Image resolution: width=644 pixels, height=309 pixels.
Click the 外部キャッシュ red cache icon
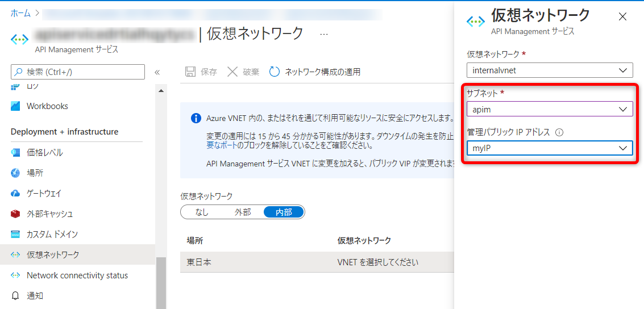15,214
